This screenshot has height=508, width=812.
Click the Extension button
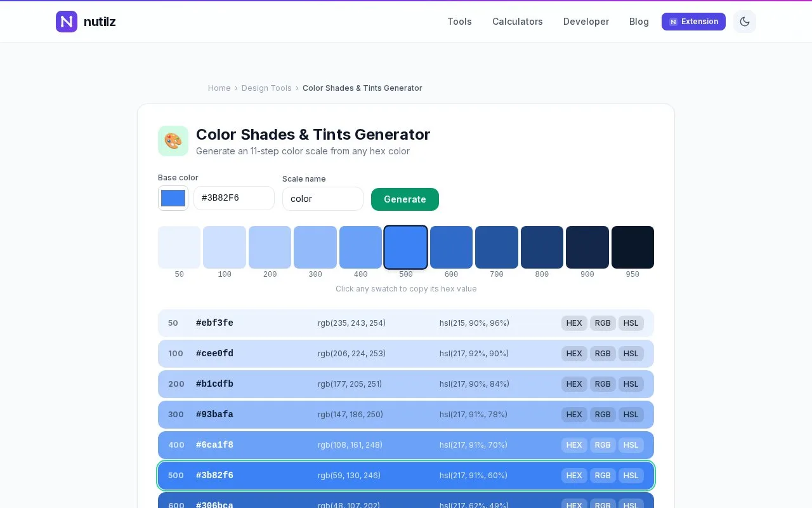(693, 22)
